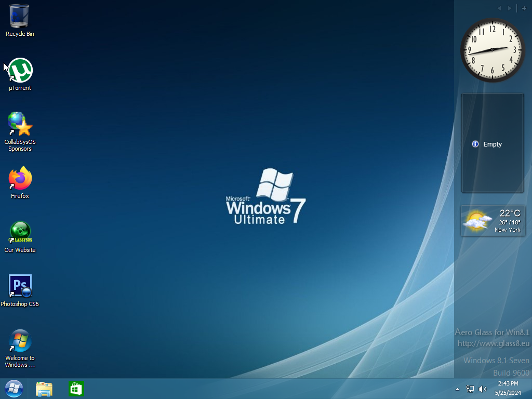Click the Photoshop CS6 desktop shortcut

pos(20,287)
